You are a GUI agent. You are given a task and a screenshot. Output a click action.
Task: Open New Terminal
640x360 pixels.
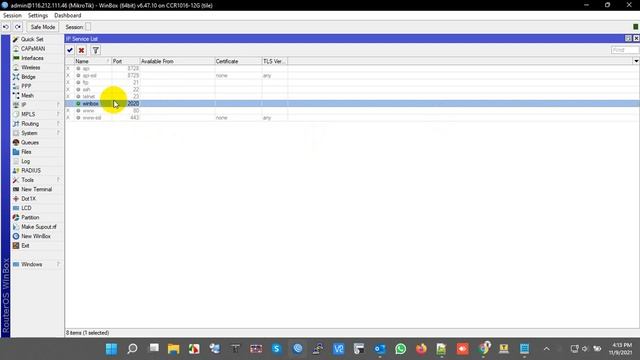[36, 189]
